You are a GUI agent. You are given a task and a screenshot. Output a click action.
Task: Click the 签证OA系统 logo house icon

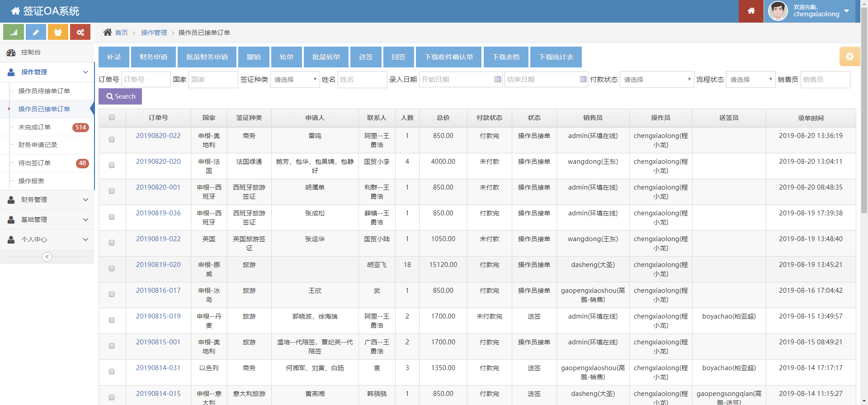pos(15,11)
